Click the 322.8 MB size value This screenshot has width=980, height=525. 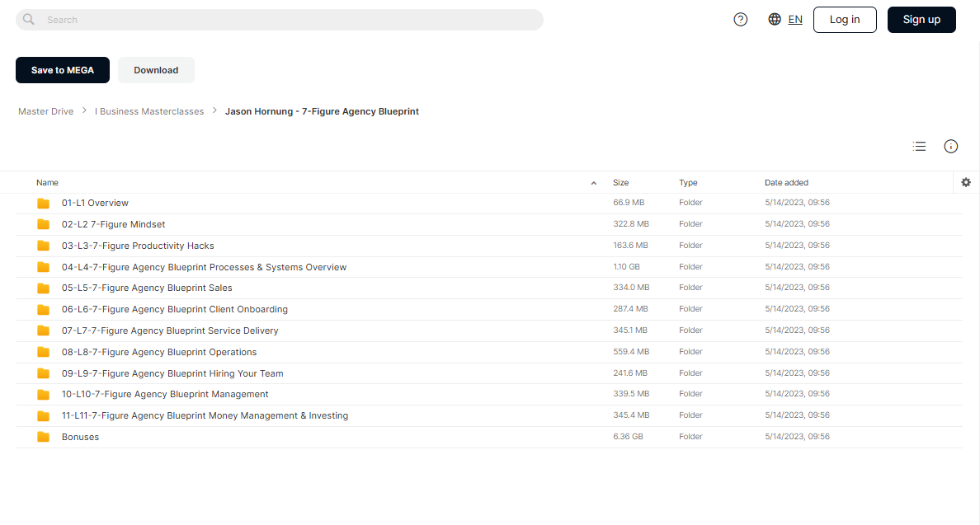coord(630,223)
